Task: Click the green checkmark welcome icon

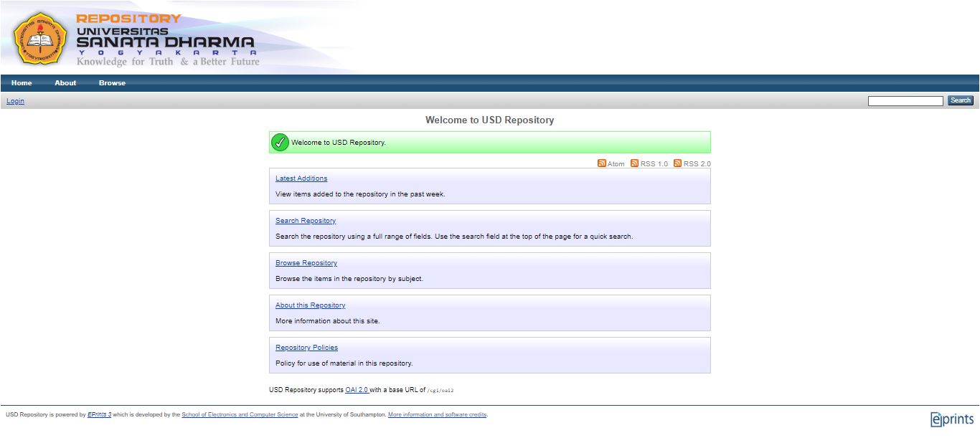Action: click(x=280, y=143)
